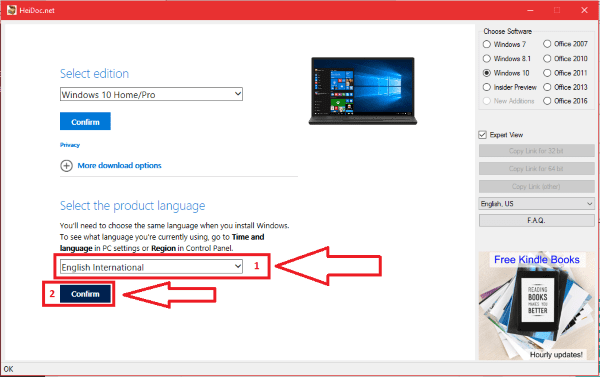Select the Office 2007 radio button
Image resolution: width=600 pixels, height=377 pixels.
coord(547,44)
